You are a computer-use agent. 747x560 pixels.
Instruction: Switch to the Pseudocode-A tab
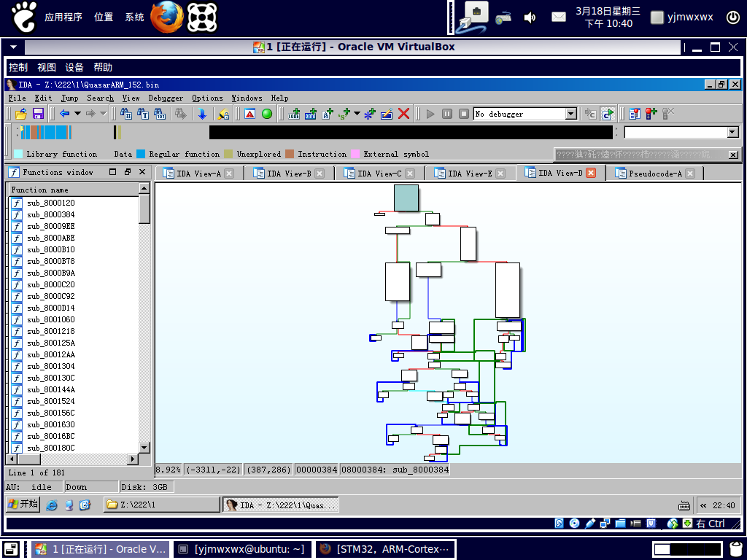point(655,174)
